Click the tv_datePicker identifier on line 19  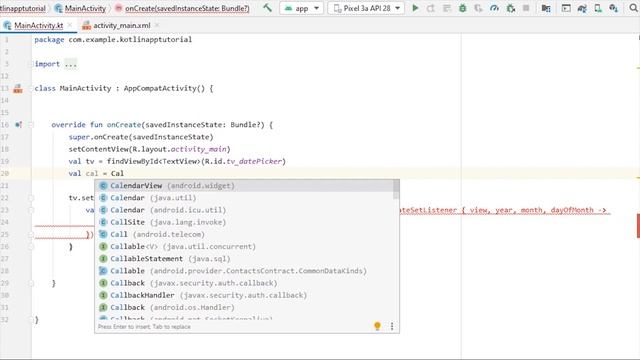[x=253, y=161]
